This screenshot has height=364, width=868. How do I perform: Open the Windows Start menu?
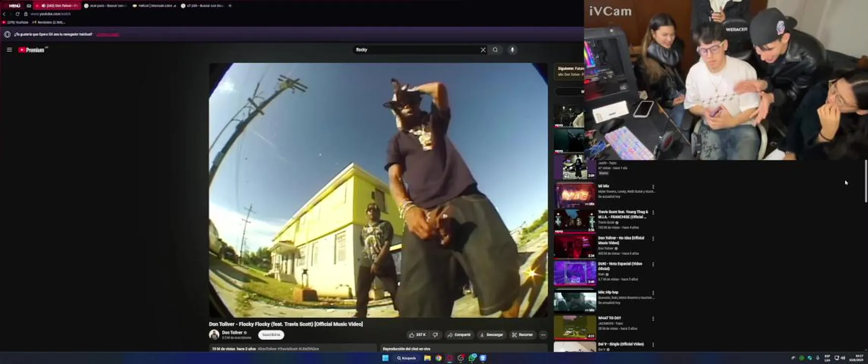[x=385, y=358]
